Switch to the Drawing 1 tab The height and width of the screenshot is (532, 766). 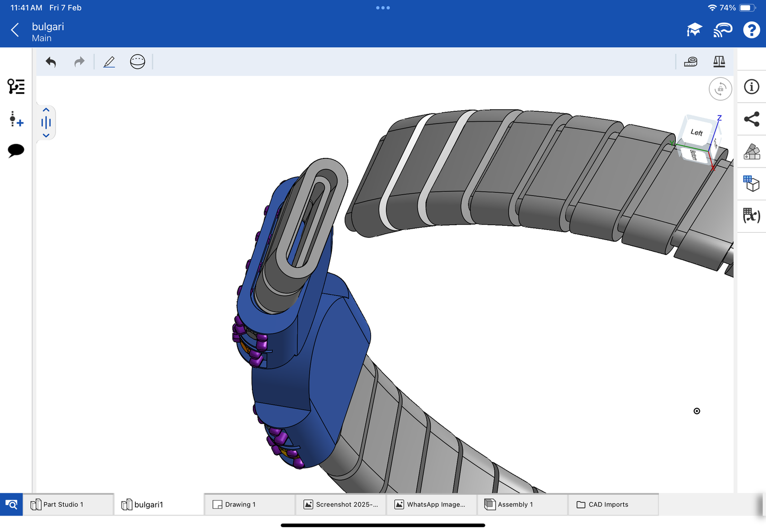click(249, 504)
